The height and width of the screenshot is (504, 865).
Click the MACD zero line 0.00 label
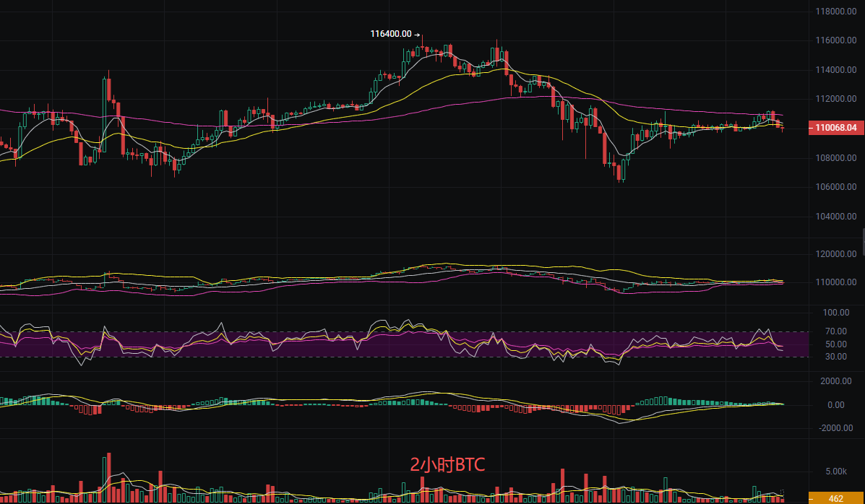835,405
